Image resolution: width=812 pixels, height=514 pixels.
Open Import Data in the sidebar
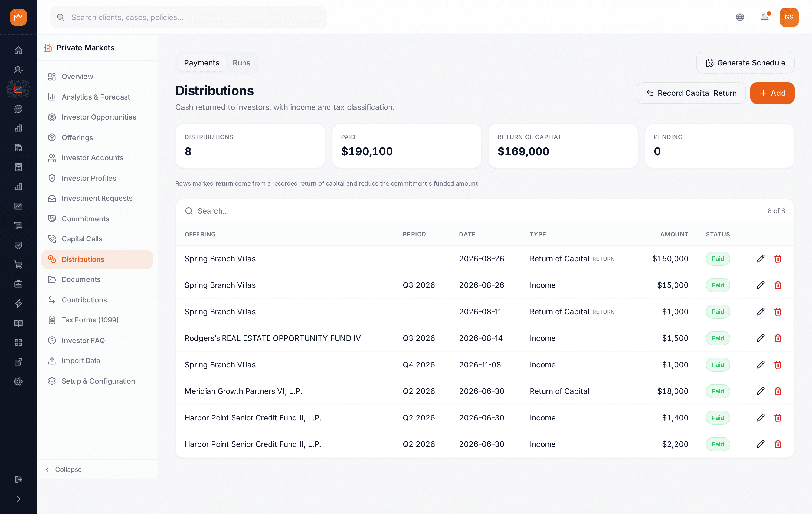[x=97, y=361]
